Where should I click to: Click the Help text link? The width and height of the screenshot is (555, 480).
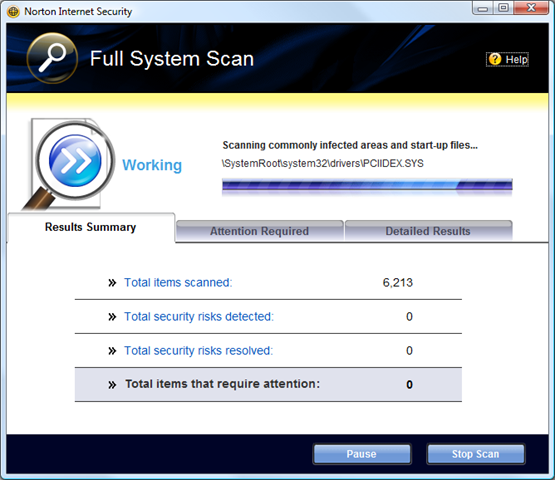pos(516,59)
